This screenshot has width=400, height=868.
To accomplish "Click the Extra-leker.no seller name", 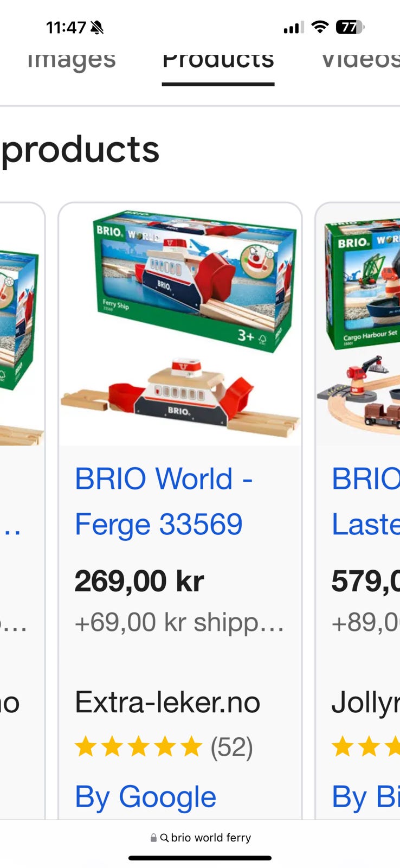I will coord(167,702).
